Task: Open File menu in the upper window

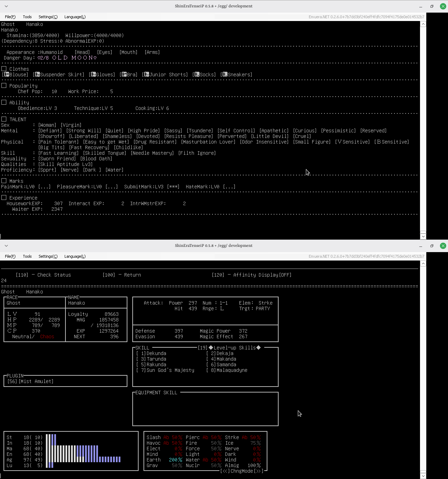Action: 10,17
